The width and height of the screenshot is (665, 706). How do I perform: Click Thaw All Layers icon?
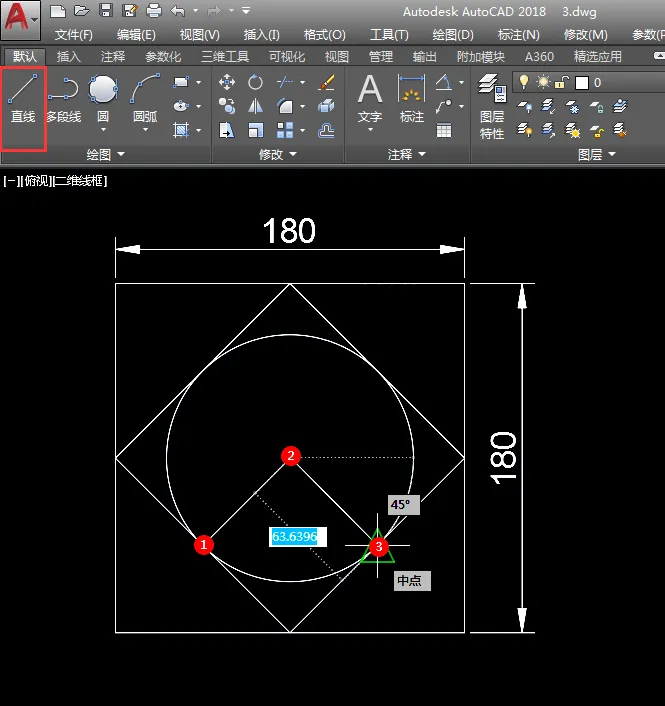pos(572,131)
